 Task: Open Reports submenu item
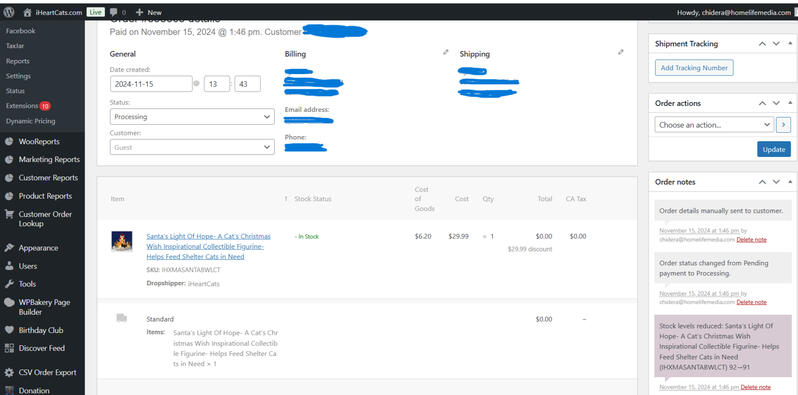(18, 61)
